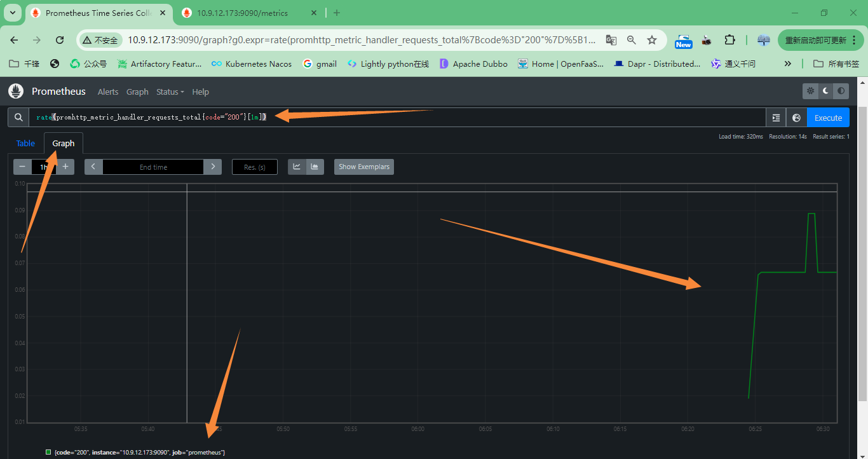Open the camera screenshot extension
Viewport: 868px width, 459px height.
(707, 40)
